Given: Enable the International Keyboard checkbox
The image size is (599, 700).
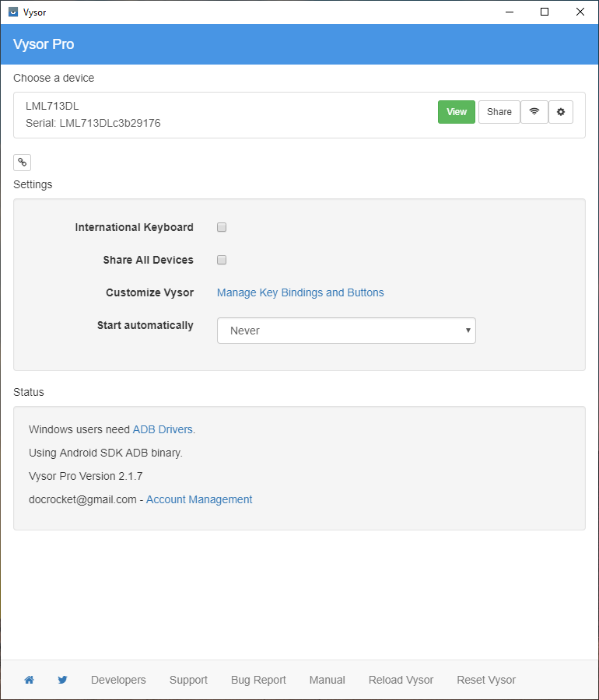Looking at the screenshot, I should (x=222, y=227).
